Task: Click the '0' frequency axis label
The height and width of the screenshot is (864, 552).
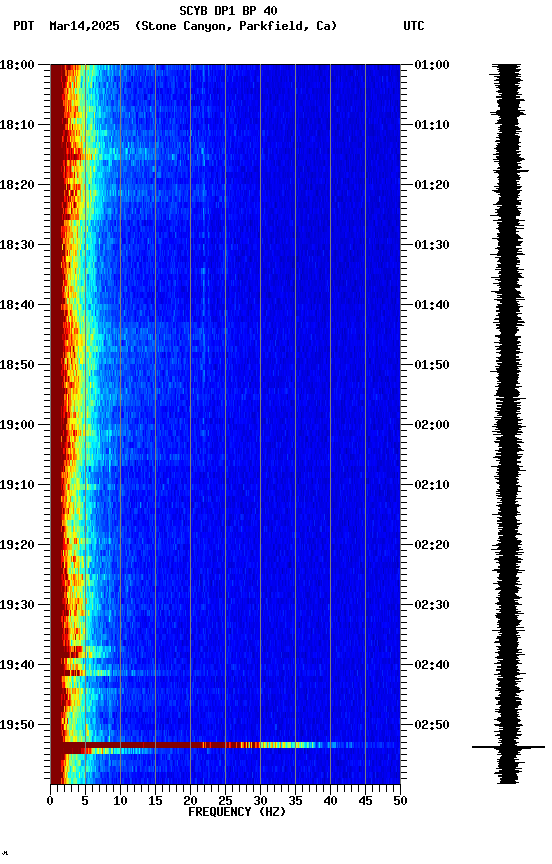Action: coord(50,801)
